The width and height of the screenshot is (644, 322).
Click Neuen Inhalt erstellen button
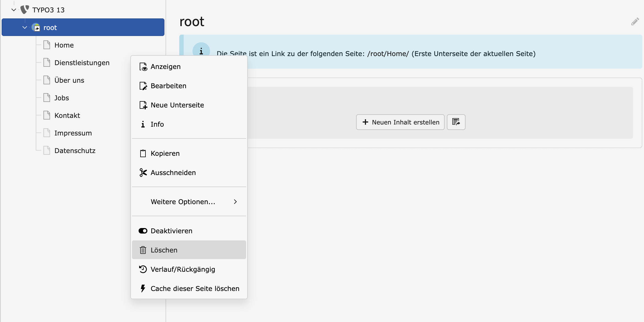point(400,122)
